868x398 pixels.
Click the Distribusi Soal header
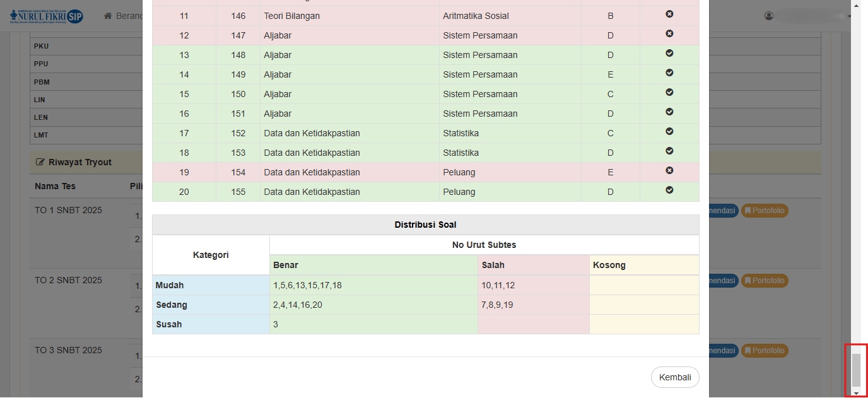coord(425,225)
